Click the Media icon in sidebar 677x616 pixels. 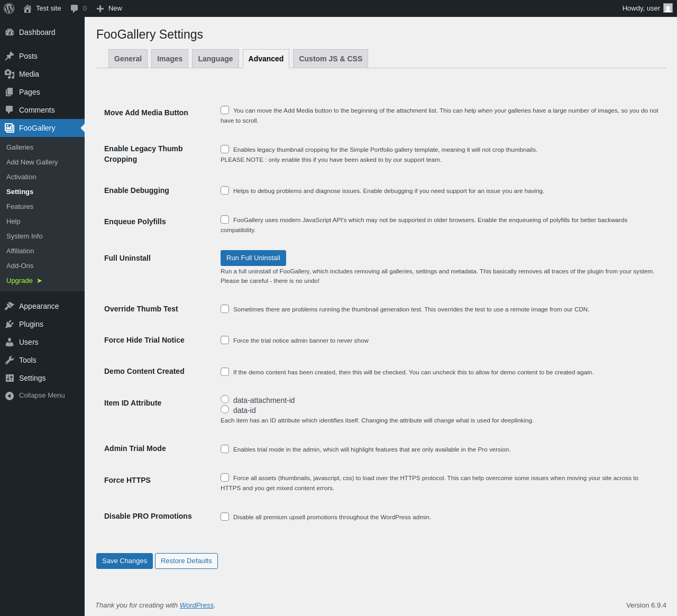pos(10,74)
